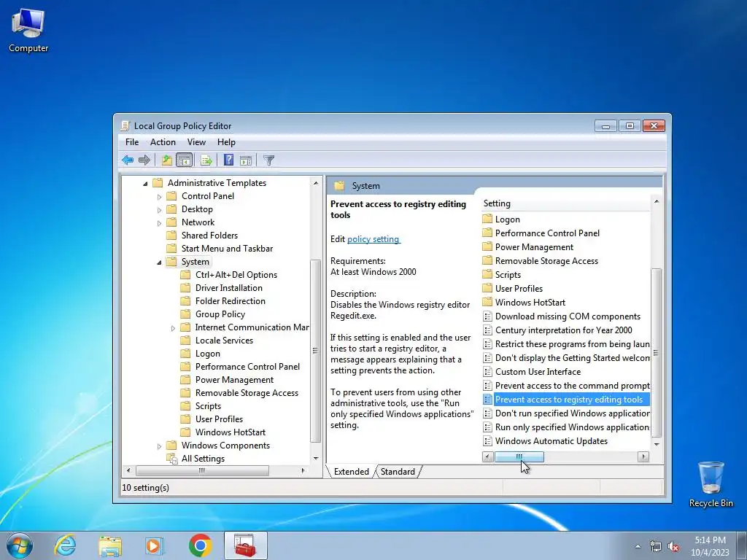
Task: Switch to the Standard tab
Action: [x=398, y=472]
